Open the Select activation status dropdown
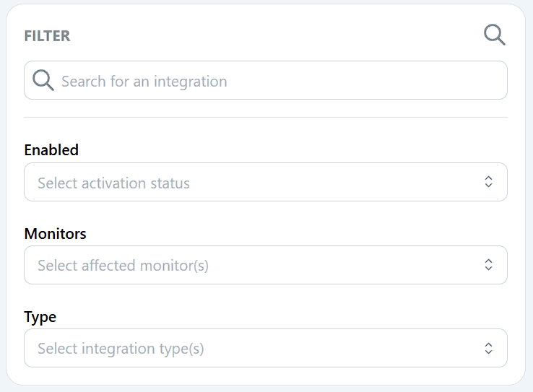The height and width of the screenshot is (392, 533). [x=266, y=182]
